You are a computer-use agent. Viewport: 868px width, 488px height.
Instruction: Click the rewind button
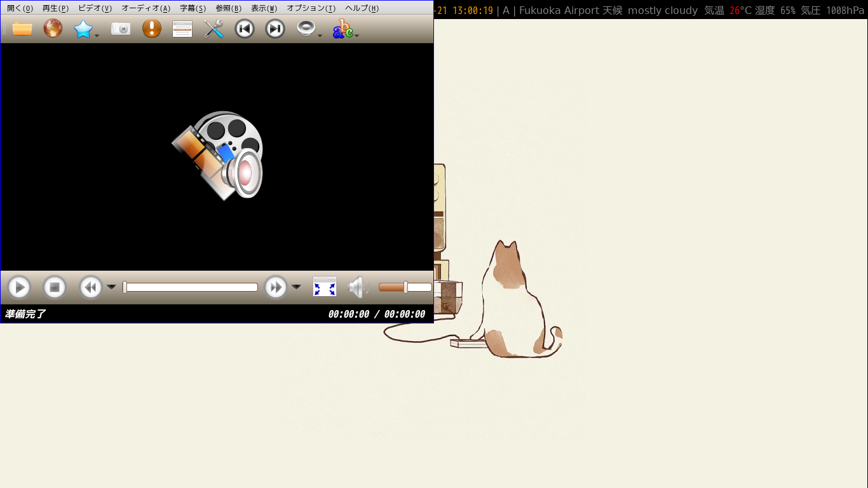[91, 287]
